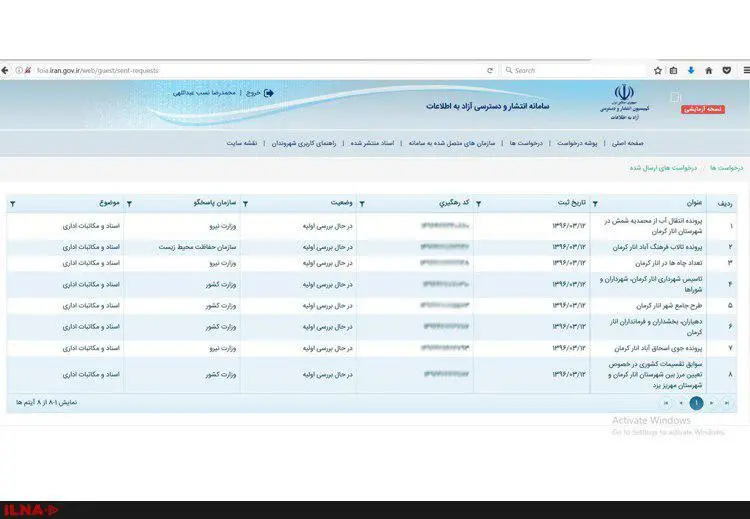
Task: Open the blue downloads arrow icon
Action: [691, 70]
